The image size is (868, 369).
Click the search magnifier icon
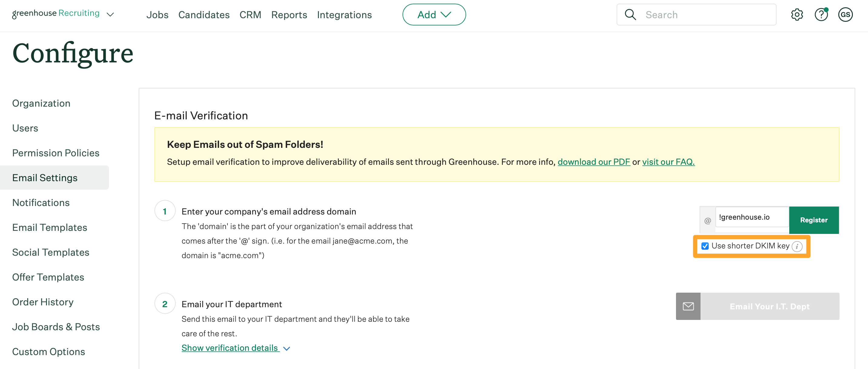pyautogui.click(x=630, y=15)
